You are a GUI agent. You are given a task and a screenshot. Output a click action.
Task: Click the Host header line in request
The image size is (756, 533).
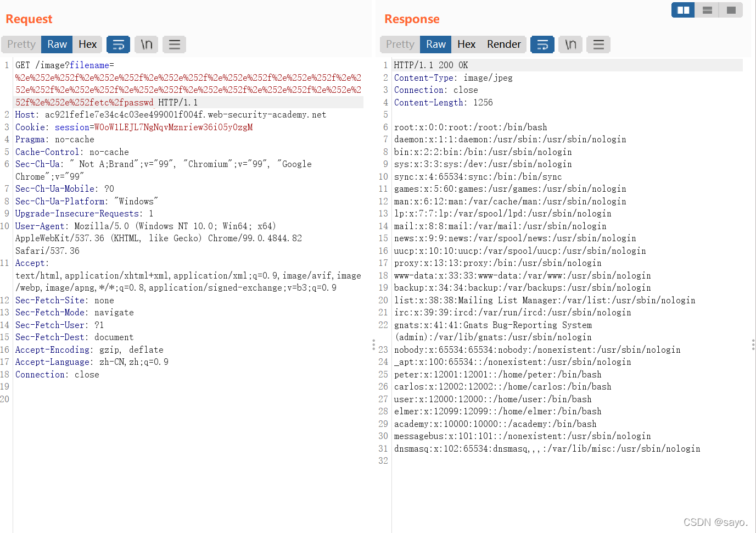[171, 115]
